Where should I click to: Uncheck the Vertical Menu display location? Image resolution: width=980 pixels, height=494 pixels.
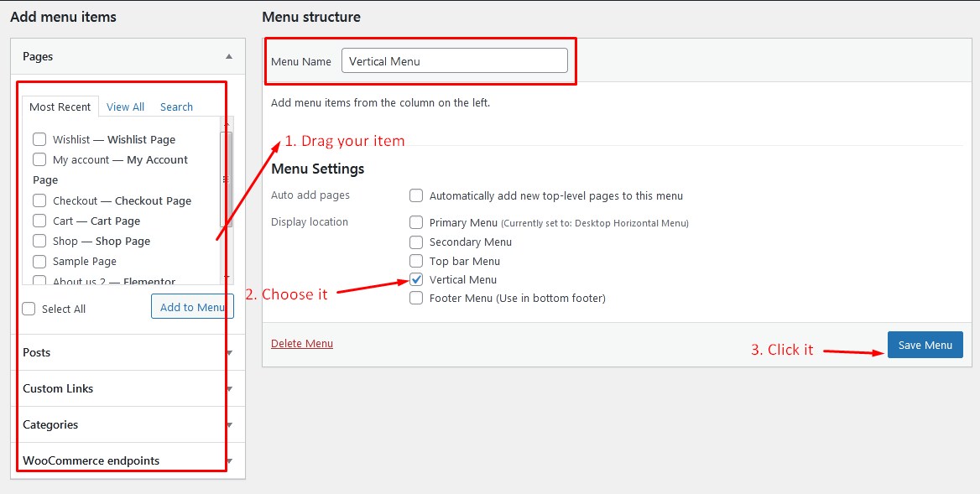416,279
